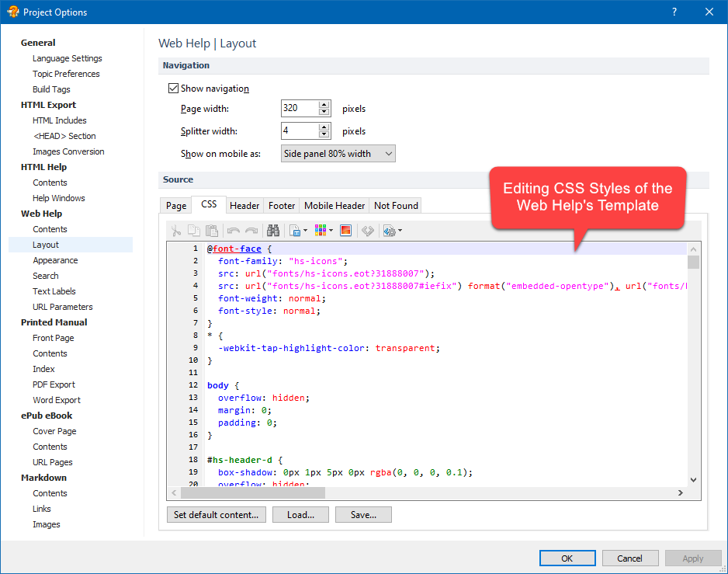Open the Show on mobile as dropdown
Screen dimensions: 728x574
click(x=338, y=154)
